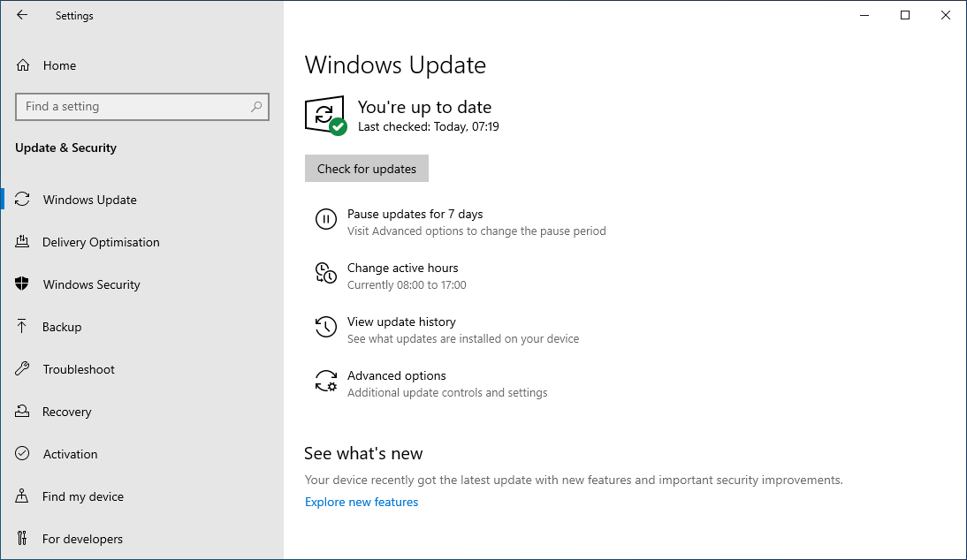Go to Windows Security section
Image resolution: width=967 pixels, height=560 pixels.
click(x=91, y=284)
